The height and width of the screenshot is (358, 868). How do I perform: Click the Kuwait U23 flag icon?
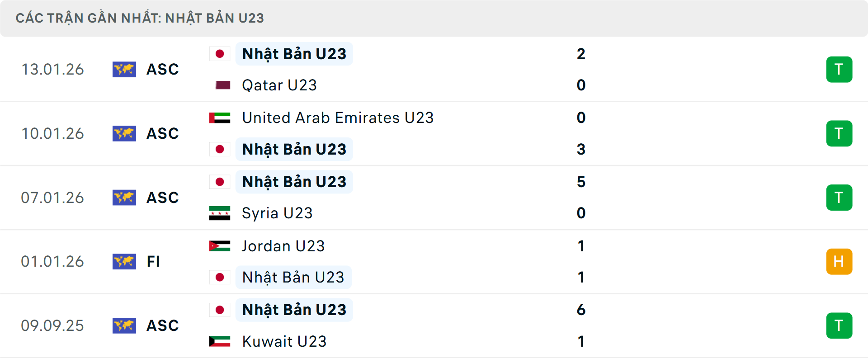(x=220, y=341)
